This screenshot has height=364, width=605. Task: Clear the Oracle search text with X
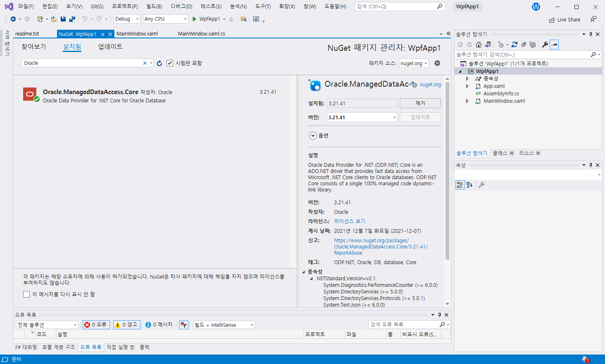145,63
